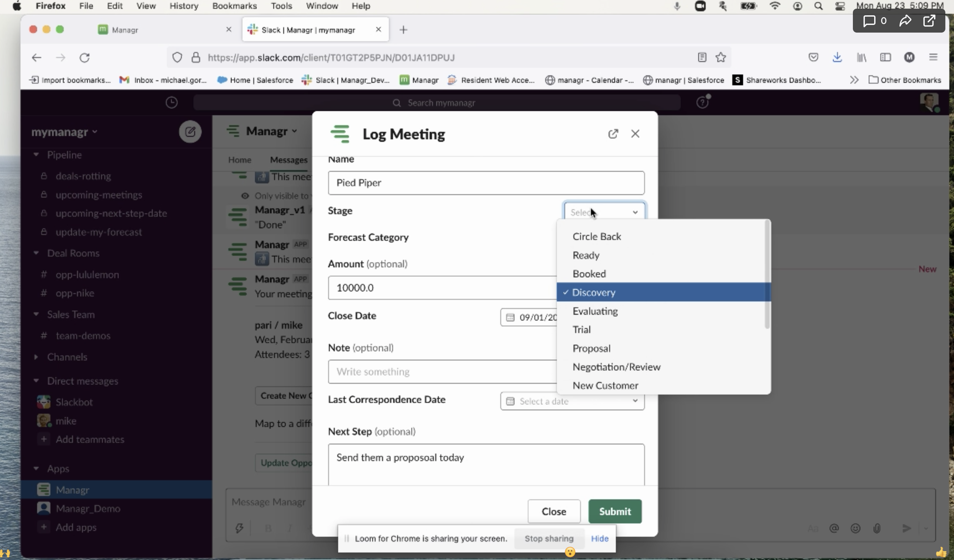954x560 pixels.
Task: Switch to the first Managr browser tab
Action: [125, 30]
